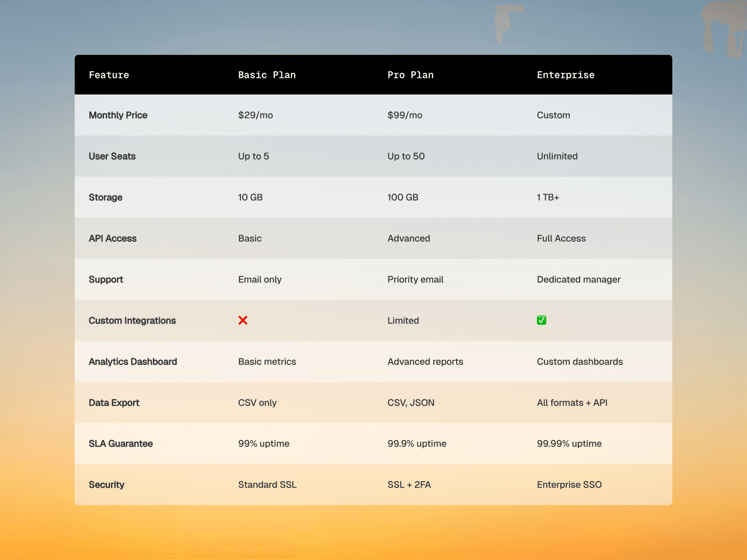Screen dimensions: 747x560
Task: Choose the "Basic metrics" cell
Action: tap(267, 362)
